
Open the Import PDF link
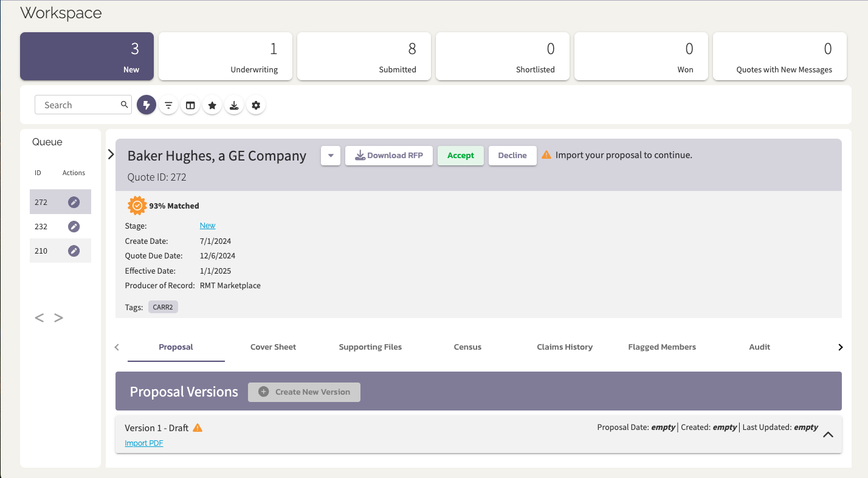(144, 443)
